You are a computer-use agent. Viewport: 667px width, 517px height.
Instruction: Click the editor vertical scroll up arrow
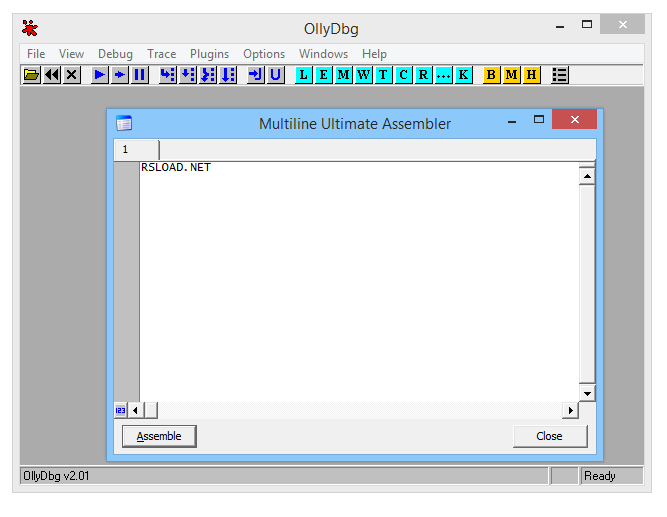click(x=587, y=176)
